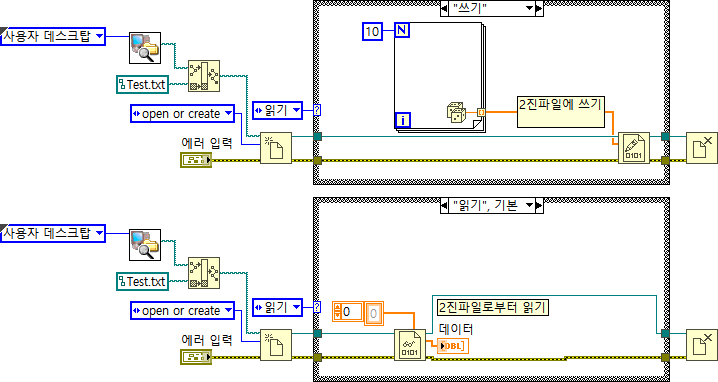The width and height of the screenshot is (718, 382).
Task: Open the upper 'open or create' enum constant
Action: tap(182, 114)
